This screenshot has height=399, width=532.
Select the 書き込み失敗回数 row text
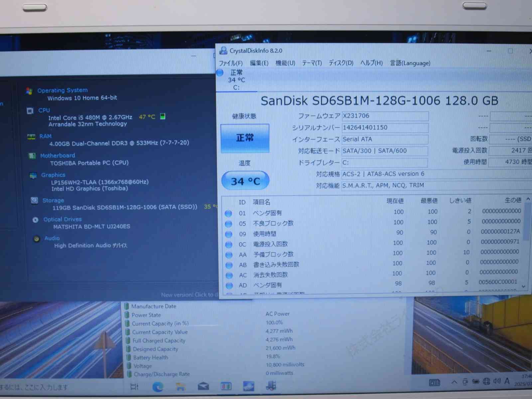276,265
